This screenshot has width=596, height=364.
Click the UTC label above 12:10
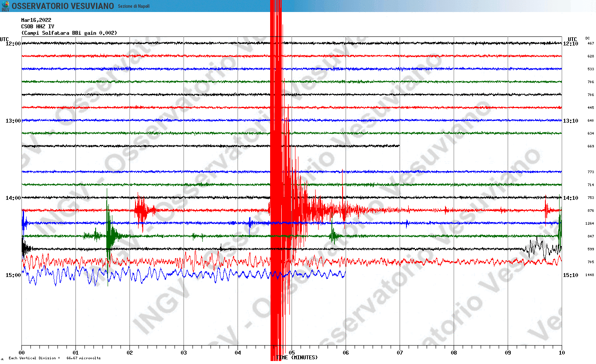[x=572, y=39]
